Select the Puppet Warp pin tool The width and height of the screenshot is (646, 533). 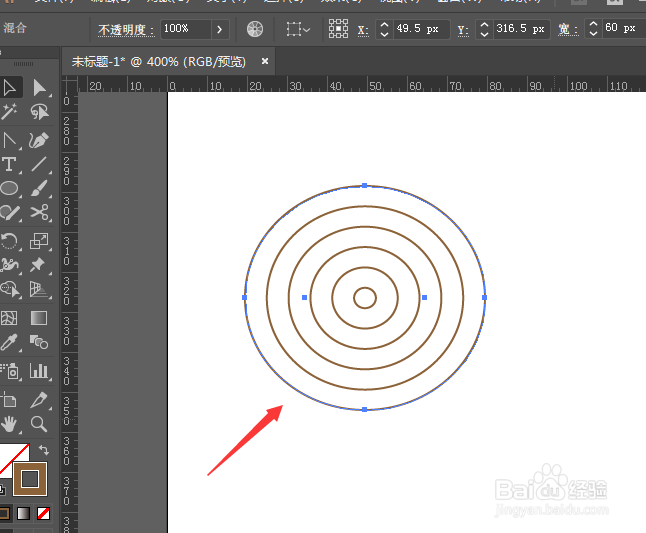pyautogui.click(x=38, y=265)
